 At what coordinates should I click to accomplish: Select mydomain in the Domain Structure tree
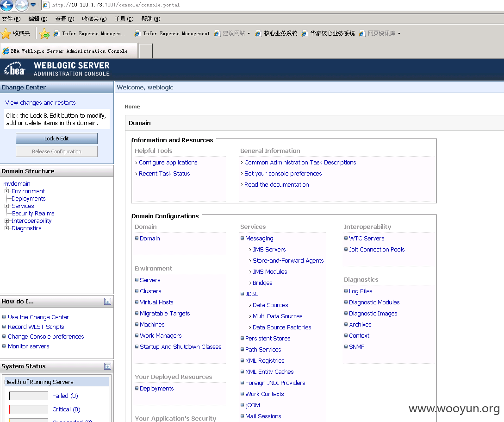point(17,183)
